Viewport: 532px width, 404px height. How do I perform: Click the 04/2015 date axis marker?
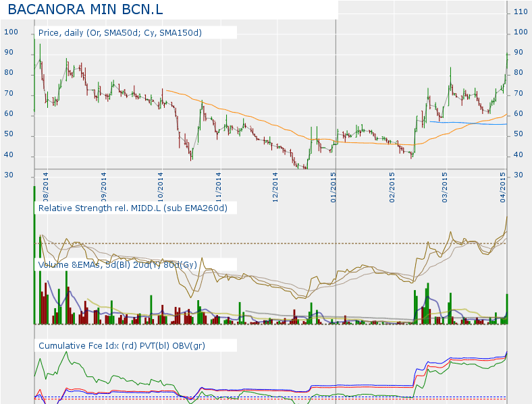(503, 187)
